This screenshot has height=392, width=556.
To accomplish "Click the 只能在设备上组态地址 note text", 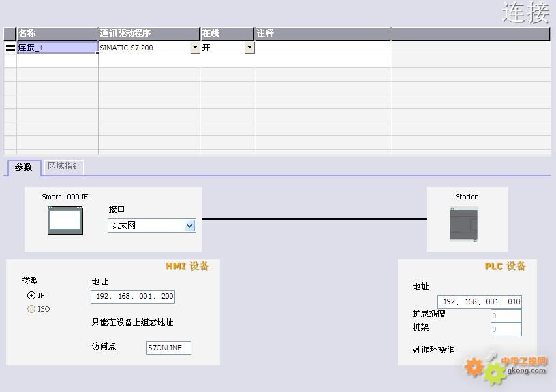I will coord(132,322).
